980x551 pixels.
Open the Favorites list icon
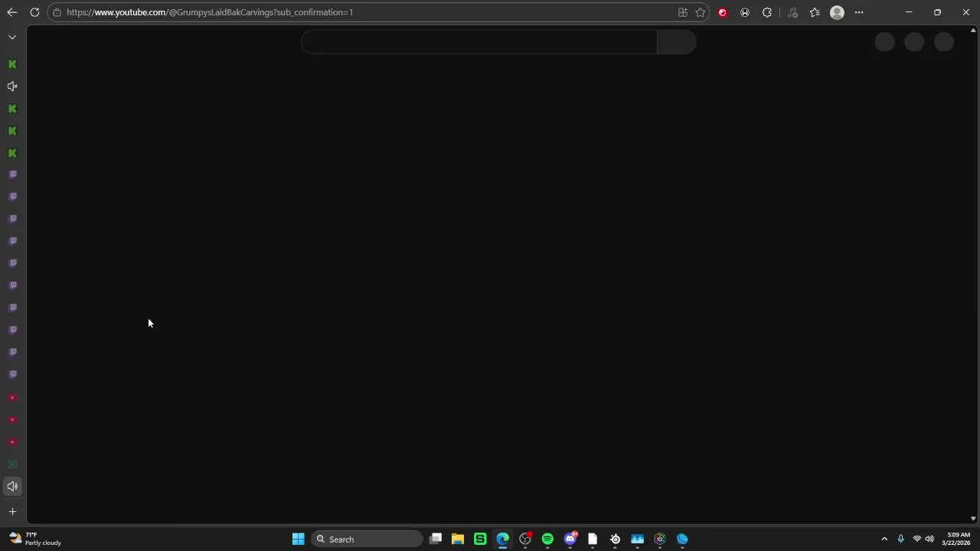click(x=815, y=12)
